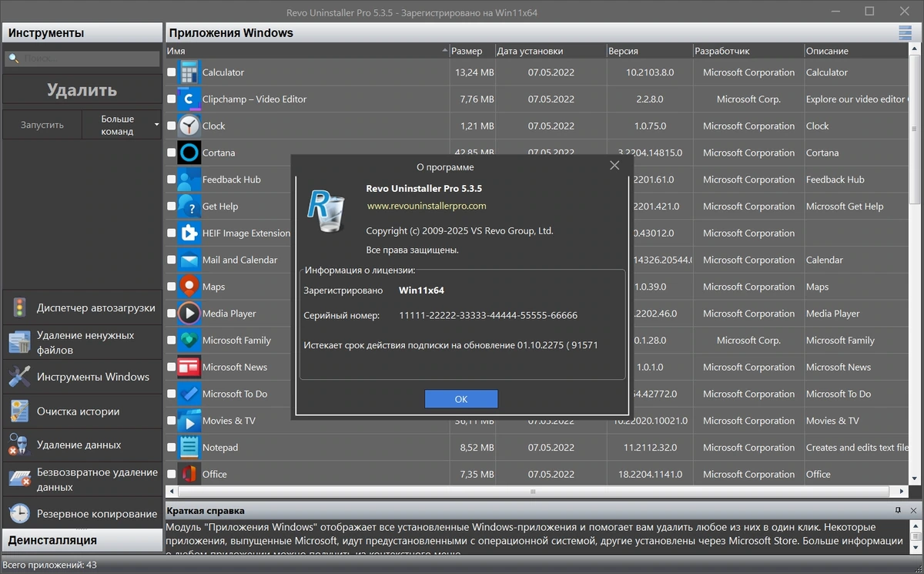Click the Mail and Calendar name cell
The width and height of the screenshot is (924, 574).
point(239,260)
